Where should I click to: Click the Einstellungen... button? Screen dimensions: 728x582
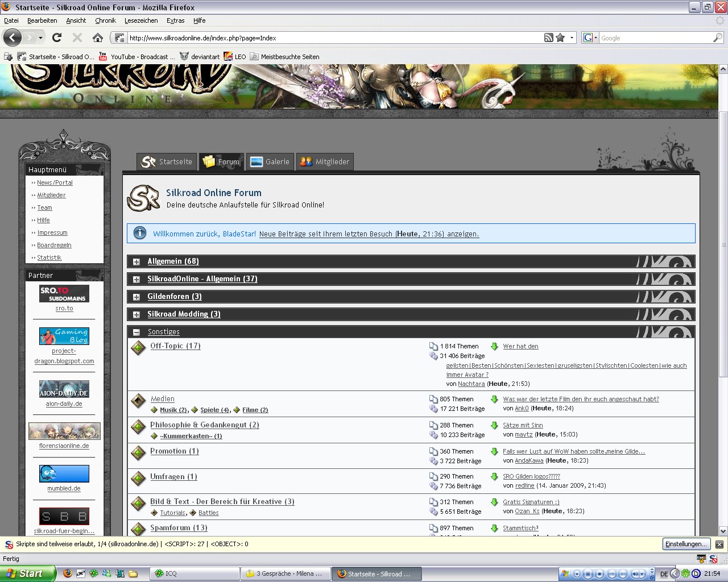[x=686, y=544]
